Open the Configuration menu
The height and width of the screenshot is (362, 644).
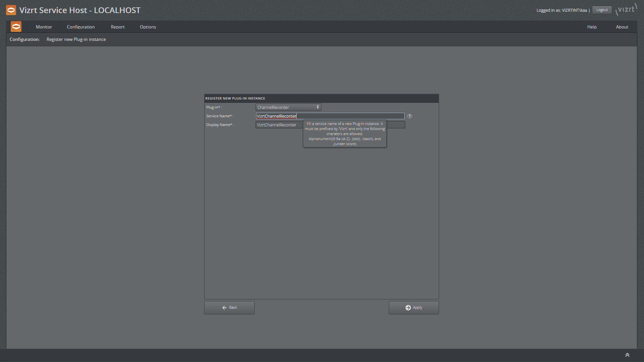80,27
